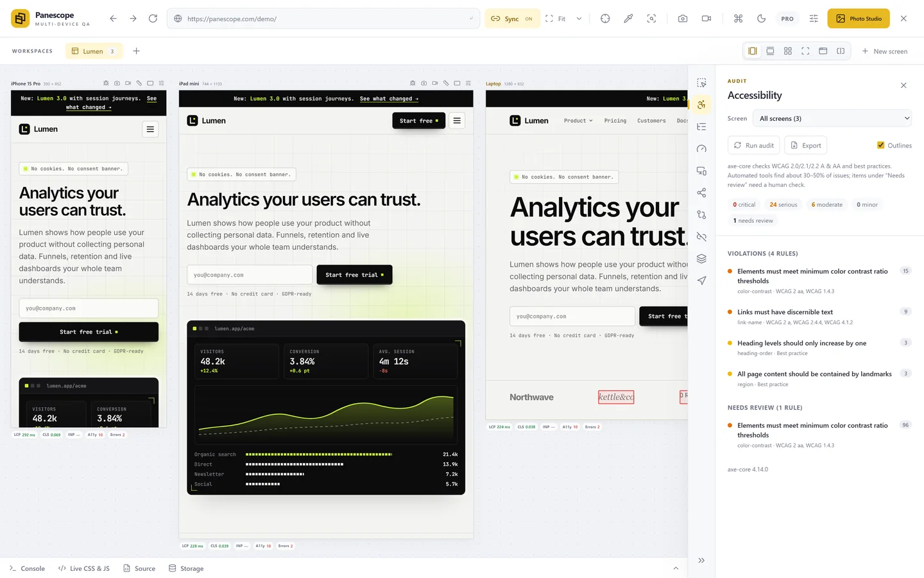Switch to the side-by-side columns layout view
This screenshot has width=924, height=578.
tap(753, 51)
